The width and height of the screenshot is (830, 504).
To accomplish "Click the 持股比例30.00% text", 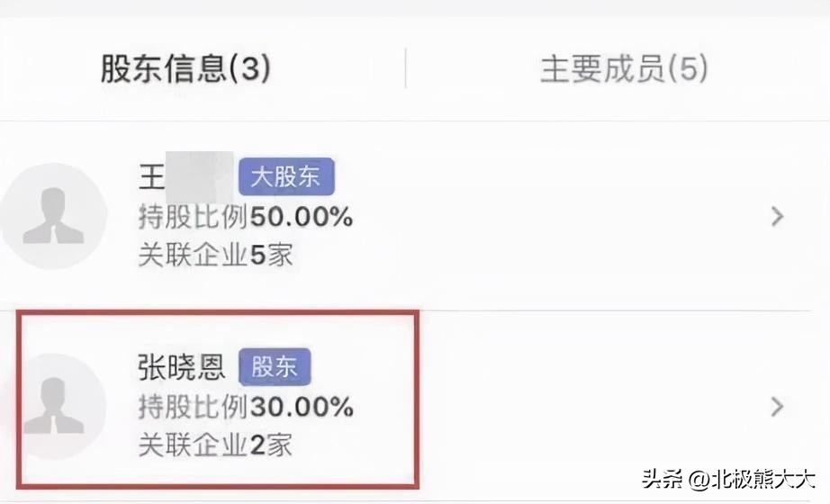I will (245, 407).
